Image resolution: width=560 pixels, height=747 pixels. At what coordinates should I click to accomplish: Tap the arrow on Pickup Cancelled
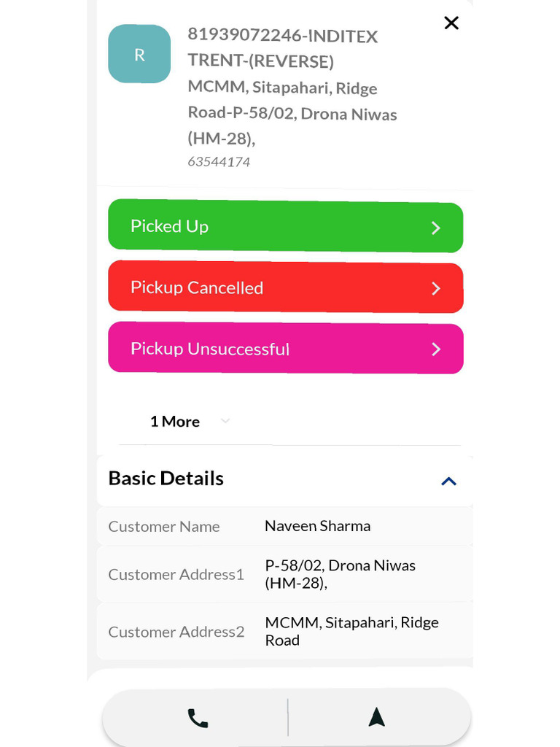[436, 289]
